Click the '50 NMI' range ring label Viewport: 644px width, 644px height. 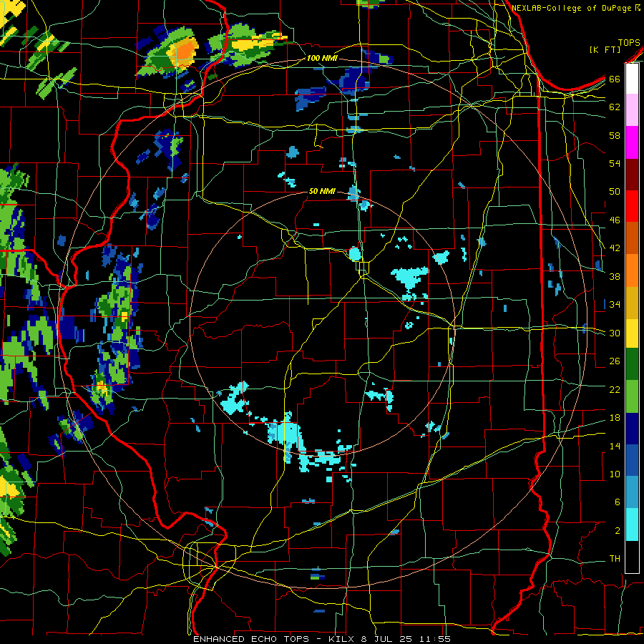[322, 191]
